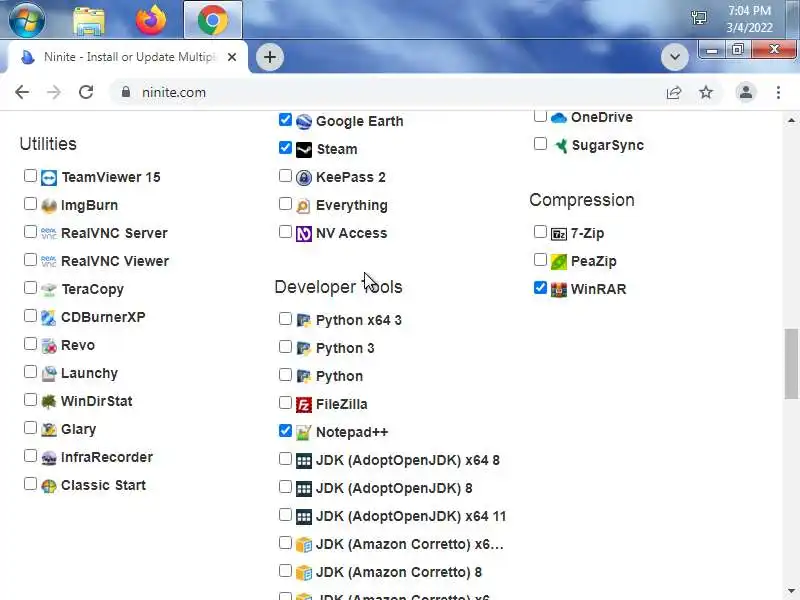Select the Ninite browser tab
The height and width of the screenshot is (600, 800).
pos(128,57)
